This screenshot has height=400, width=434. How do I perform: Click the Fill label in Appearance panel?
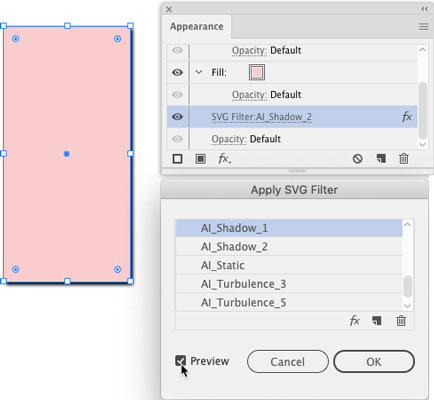coord(219,72)
